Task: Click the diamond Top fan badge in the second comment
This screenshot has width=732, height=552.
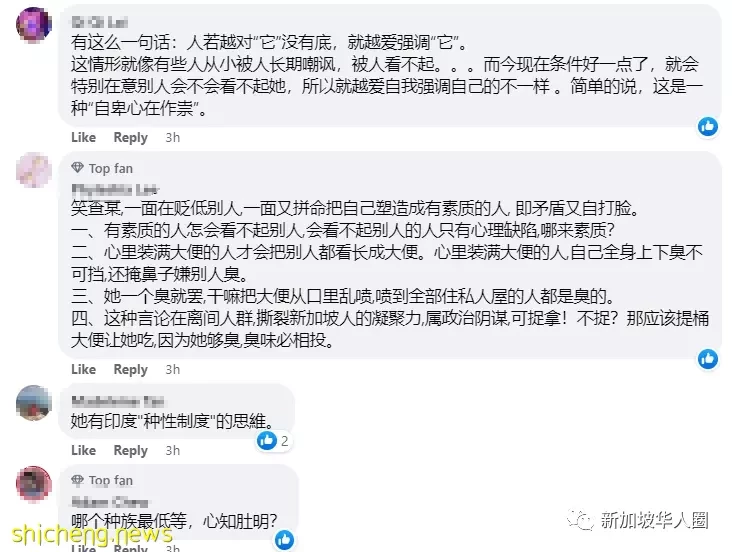Action: click(77, 168)
